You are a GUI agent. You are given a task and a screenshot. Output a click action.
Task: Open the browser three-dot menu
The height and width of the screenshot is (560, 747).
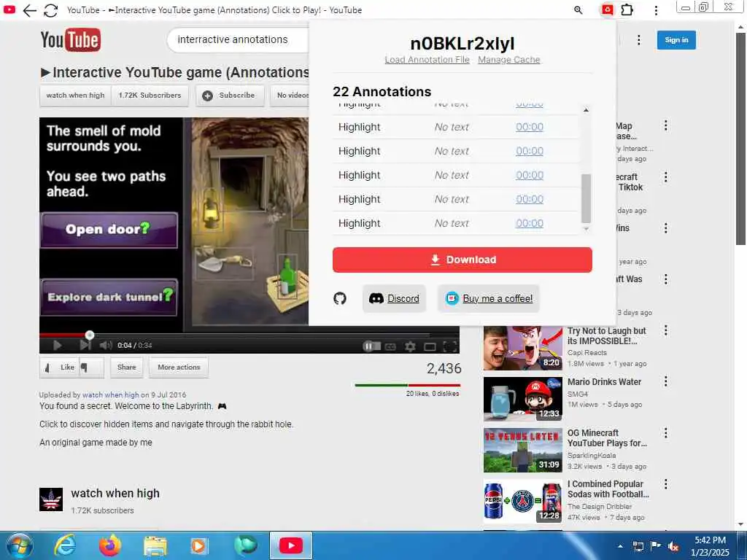[656, 10]
